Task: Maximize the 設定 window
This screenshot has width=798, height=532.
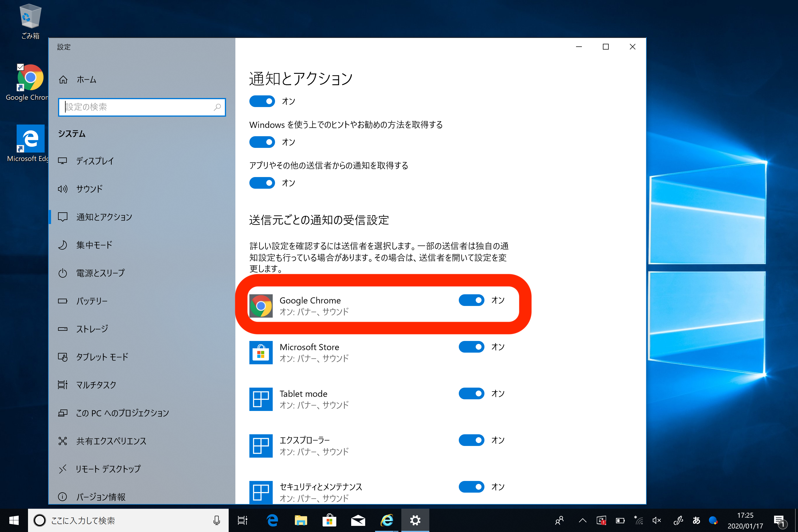Action: coord(605,47)
